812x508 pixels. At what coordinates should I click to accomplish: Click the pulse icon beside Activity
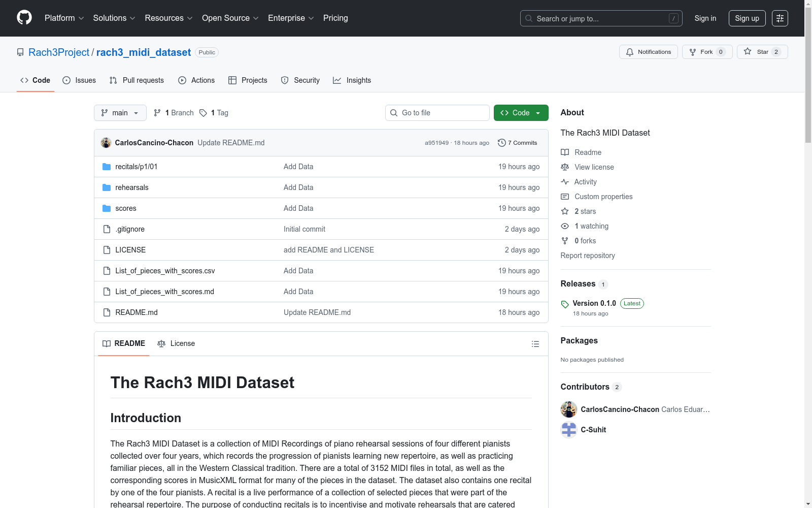point(565,182)
